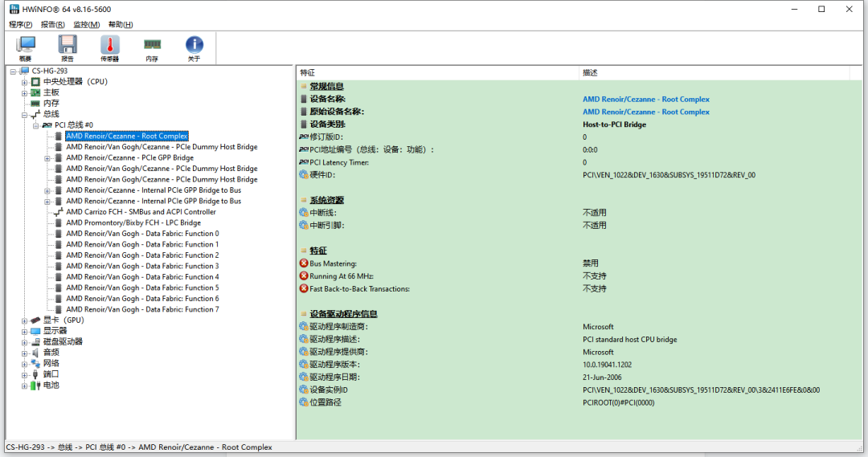Image resolution: width=868 pixels, height=457 pixels.
Task: Click the 特征 column header
Action: [x=437, y=73]
